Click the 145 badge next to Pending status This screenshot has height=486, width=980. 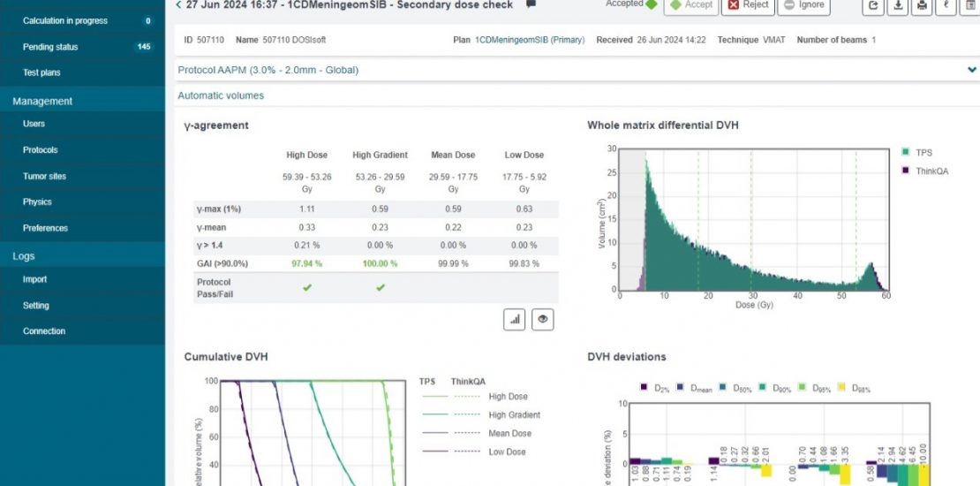[x=144, y=47]
